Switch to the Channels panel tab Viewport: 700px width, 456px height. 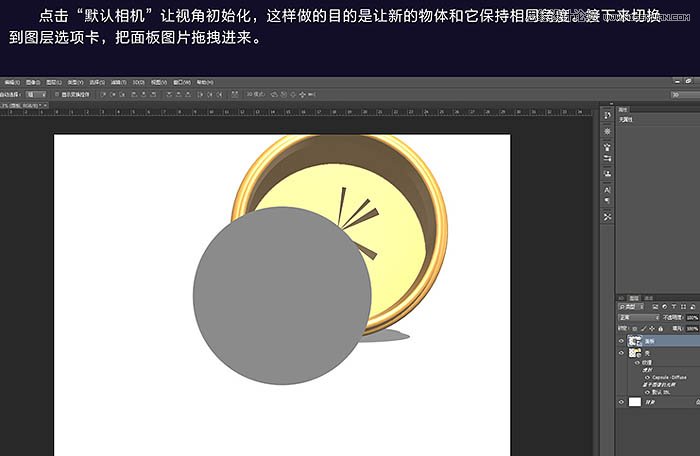coord(649,298)
